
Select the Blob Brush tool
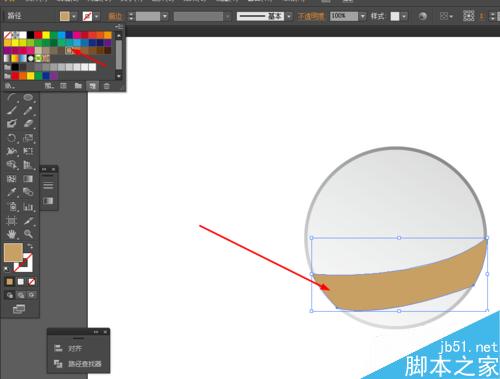coord(12,124)
